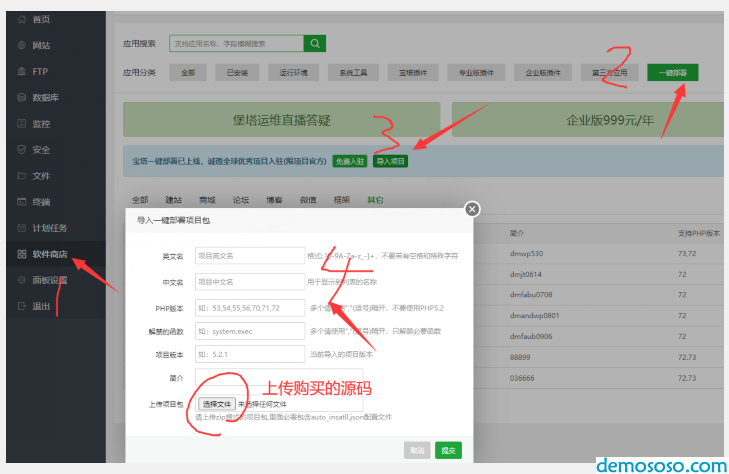Switch to the 论坛 tab

coord(241,200)
